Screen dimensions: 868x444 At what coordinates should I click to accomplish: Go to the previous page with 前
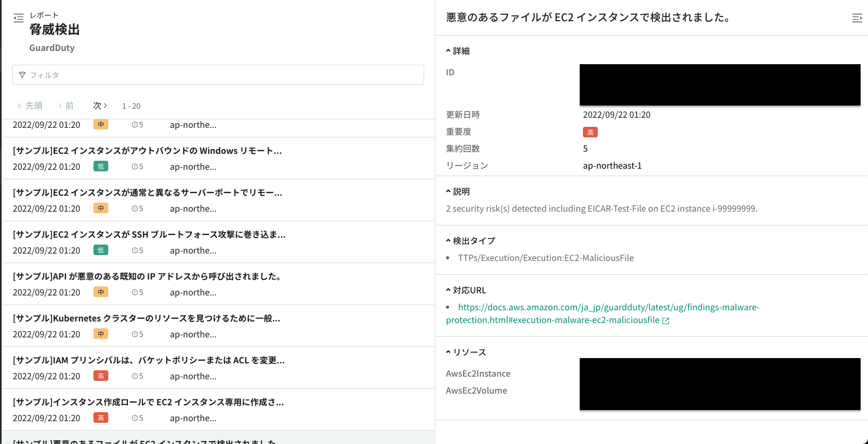pyautogui.click(x=66, y=106)
